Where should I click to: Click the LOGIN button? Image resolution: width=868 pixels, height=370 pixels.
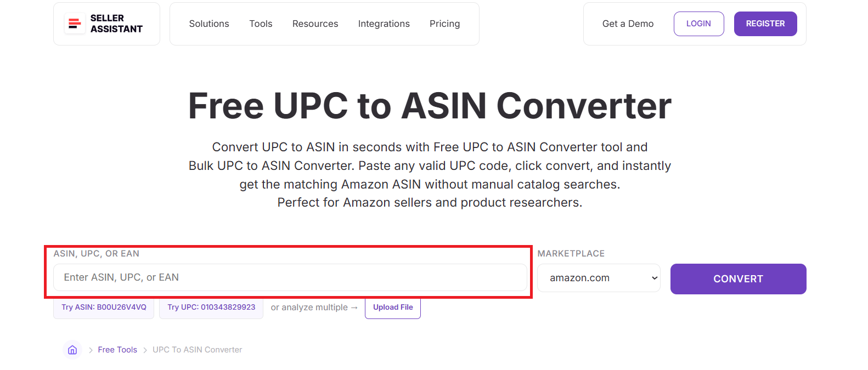pyautogui.click(x=698, y=24)
